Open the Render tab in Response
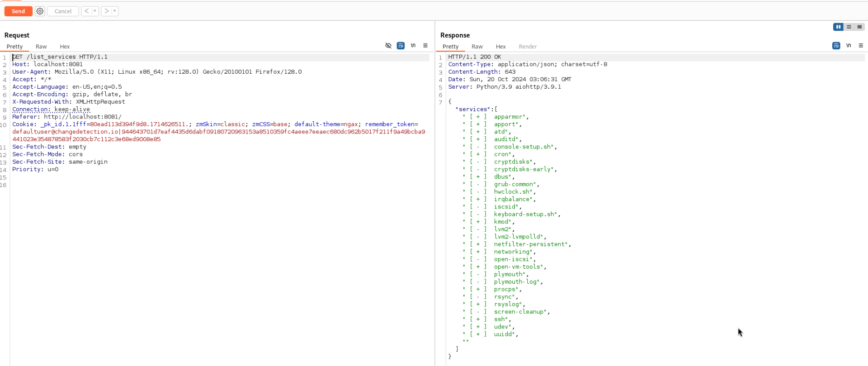The height and width of the screenshot is (366, 868). coord(528,47)
